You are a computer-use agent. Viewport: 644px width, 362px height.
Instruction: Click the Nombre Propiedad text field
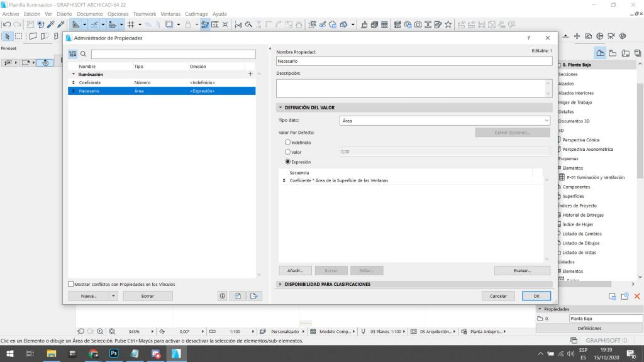414,62
